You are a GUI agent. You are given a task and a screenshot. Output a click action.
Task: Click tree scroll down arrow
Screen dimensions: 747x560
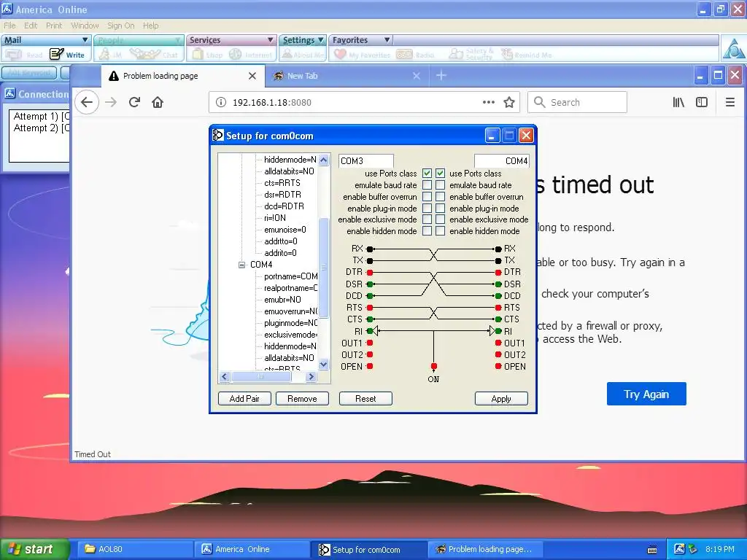tap(324, 365)
